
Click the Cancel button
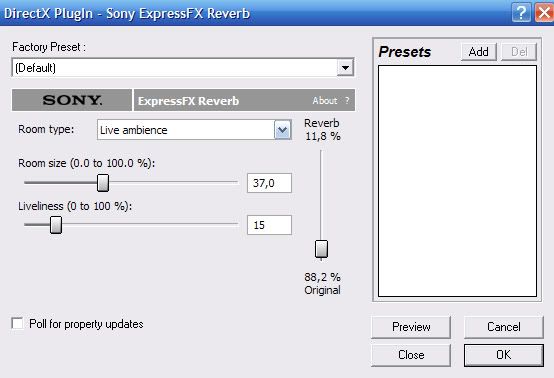coord(503,327)
